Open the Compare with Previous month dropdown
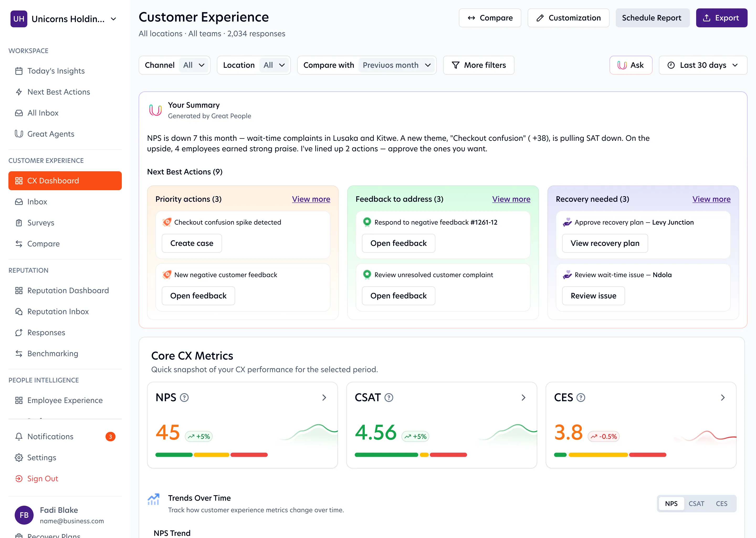The width and height of the screenshot is (756, 538). 397,65
